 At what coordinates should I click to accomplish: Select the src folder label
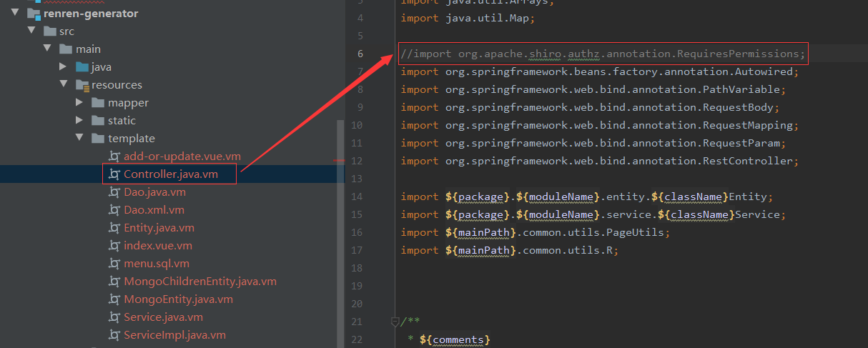66,31
